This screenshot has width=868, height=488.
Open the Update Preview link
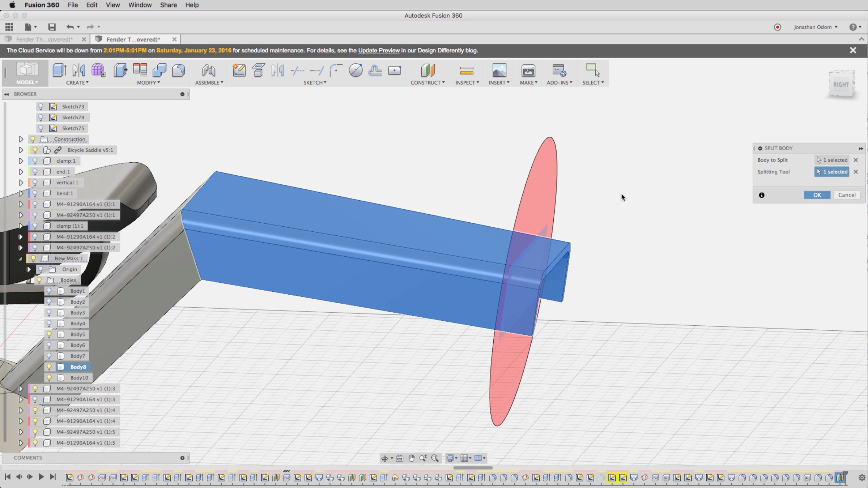point(379,51)
